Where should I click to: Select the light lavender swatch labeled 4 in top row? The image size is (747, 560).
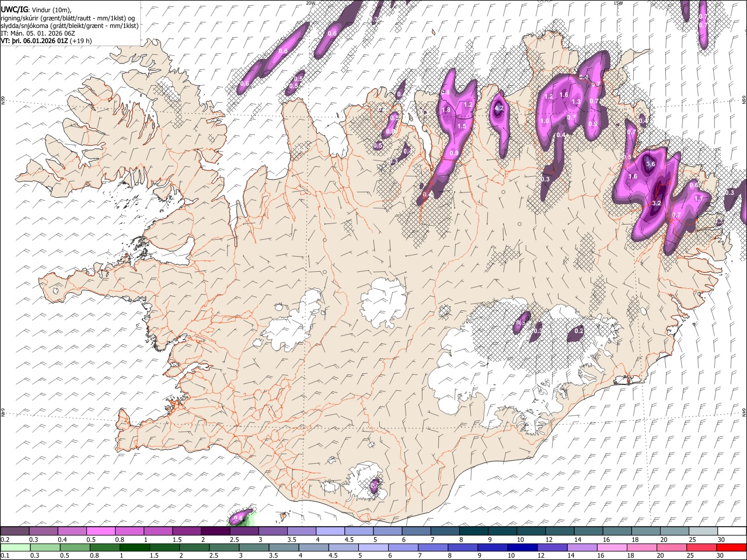329,531
